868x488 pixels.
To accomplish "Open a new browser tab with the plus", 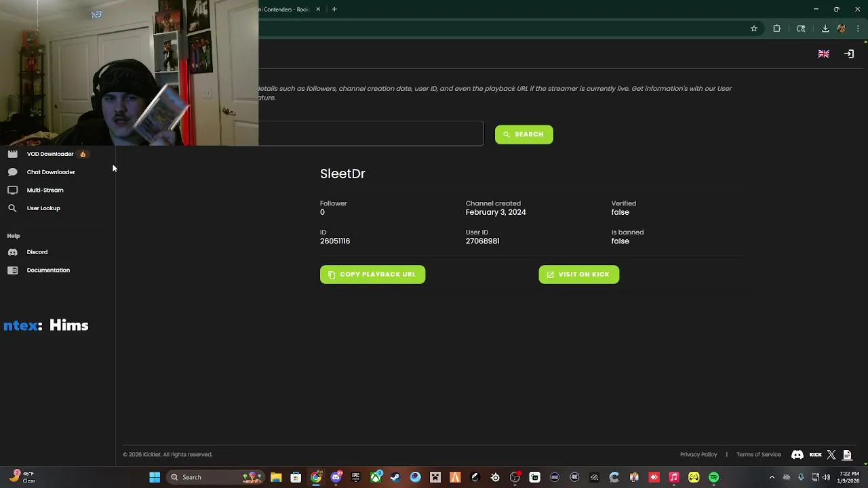I will pyautogui.click(x=334, y=9).
